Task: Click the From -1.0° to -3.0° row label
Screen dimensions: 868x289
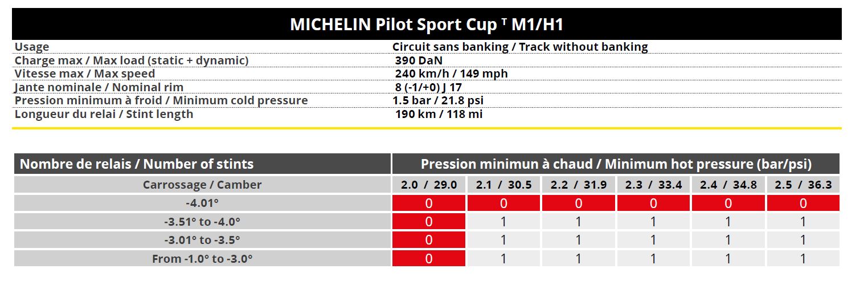Action: pyautogui.click(x=202, y=258)
